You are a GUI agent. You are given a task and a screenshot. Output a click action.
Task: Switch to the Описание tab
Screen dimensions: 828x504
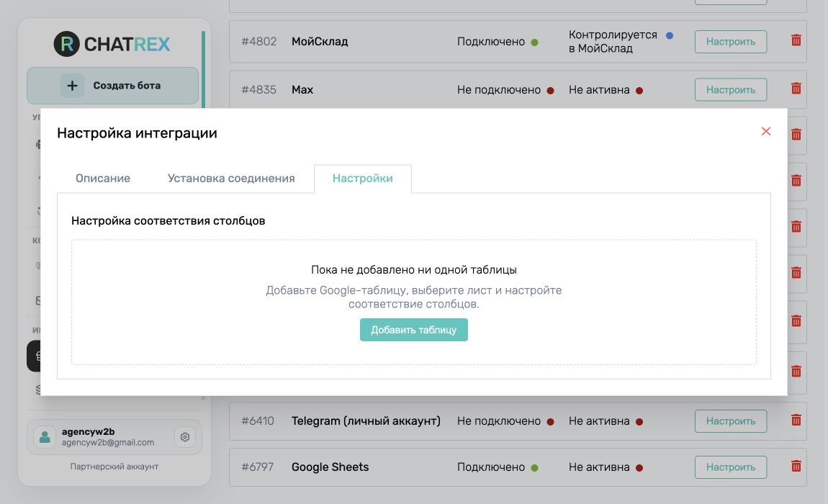(x=103, y=179)
